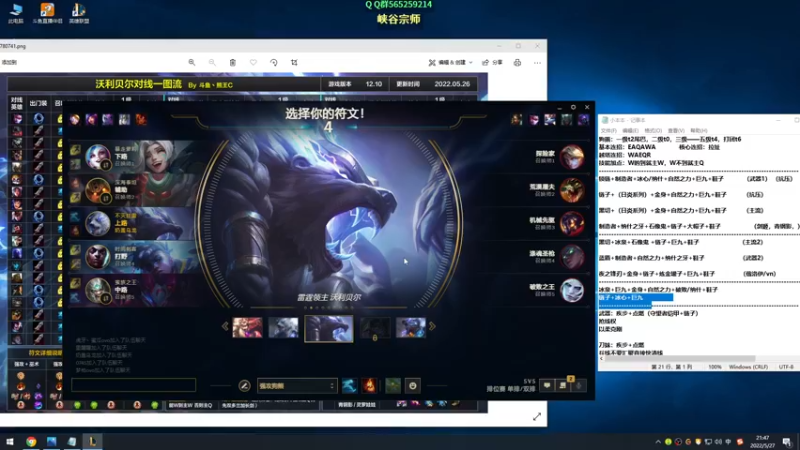Go to next skin with right chevron

point(432,327)
